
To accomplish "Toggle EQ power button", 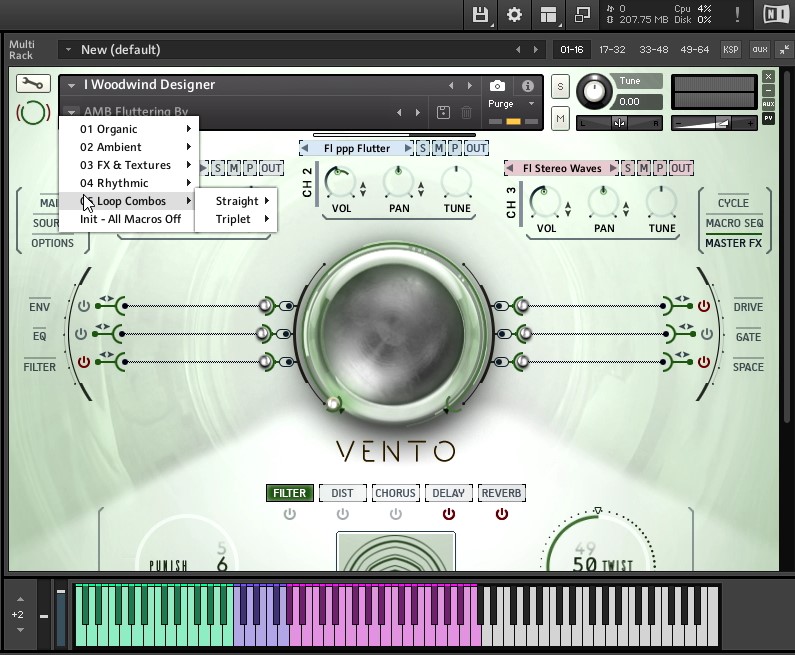I will (81, 334).
